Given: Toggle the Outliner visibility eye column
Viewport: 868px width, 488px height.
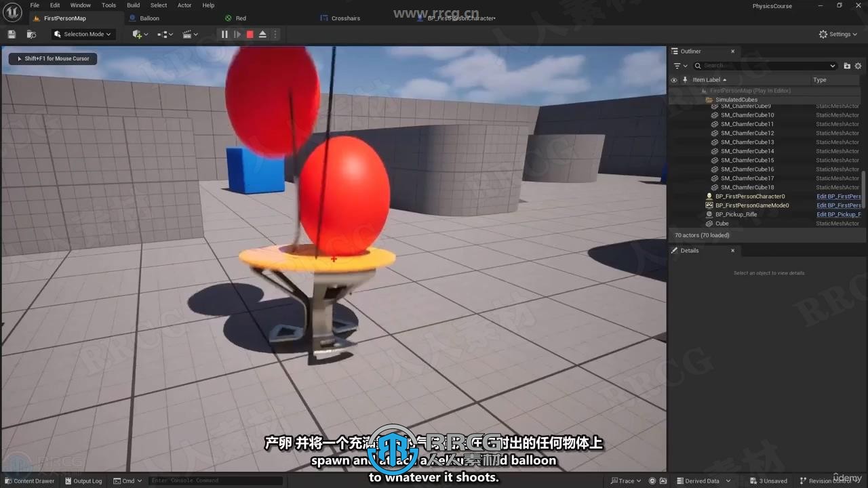Looking at the screenshot, I should pos(674,80).
